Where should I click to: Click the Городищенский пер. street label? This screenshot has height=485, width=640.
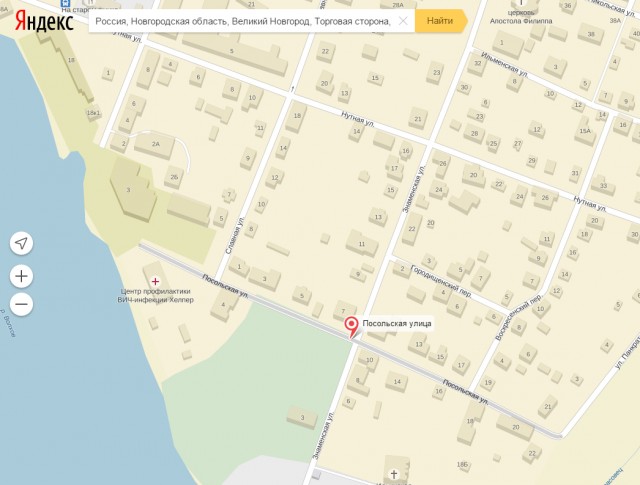[x=441, y=282]
